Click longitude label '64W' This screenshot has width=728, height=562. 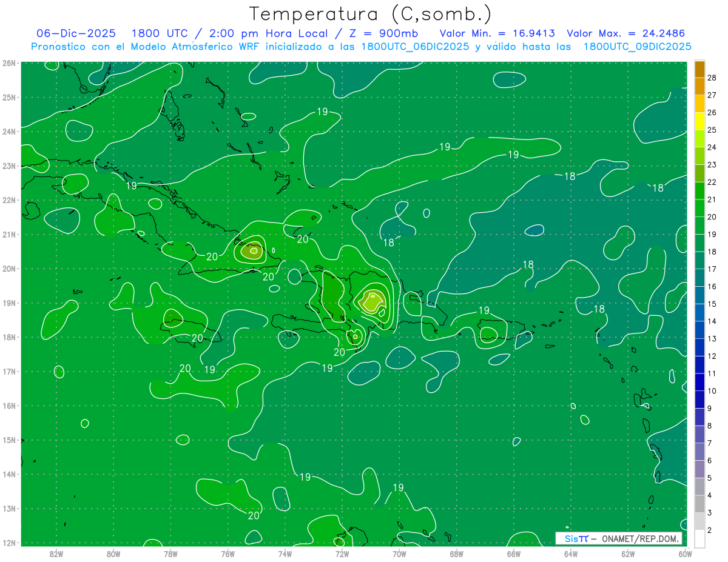point(571,554)
